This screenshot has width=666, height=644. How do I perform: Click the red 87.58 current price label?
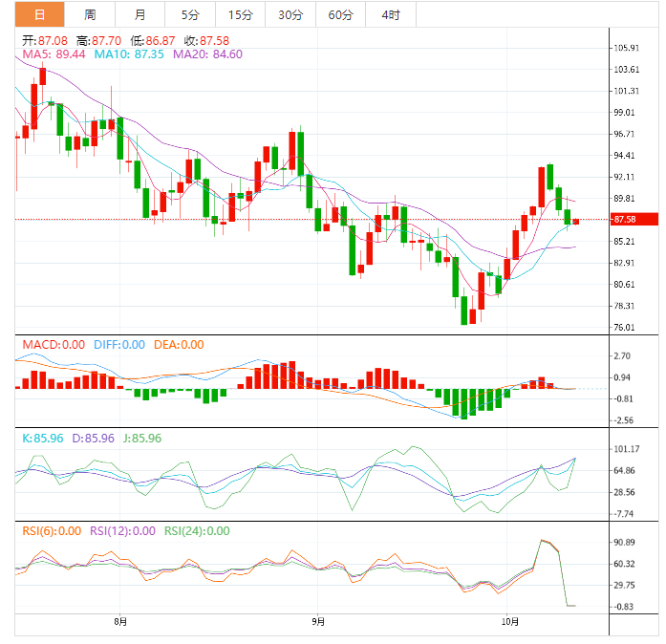click(x=634, y=219)
